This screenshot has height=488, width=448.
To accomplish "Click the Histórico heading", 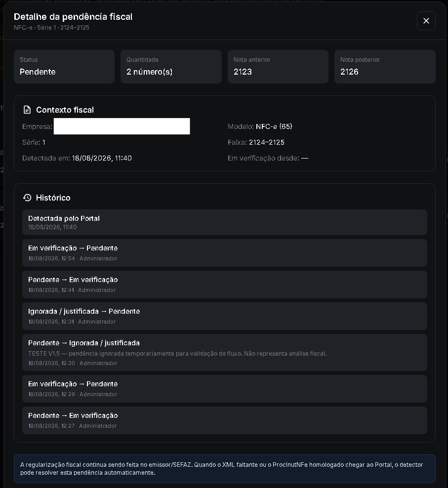I will point(53,198).
